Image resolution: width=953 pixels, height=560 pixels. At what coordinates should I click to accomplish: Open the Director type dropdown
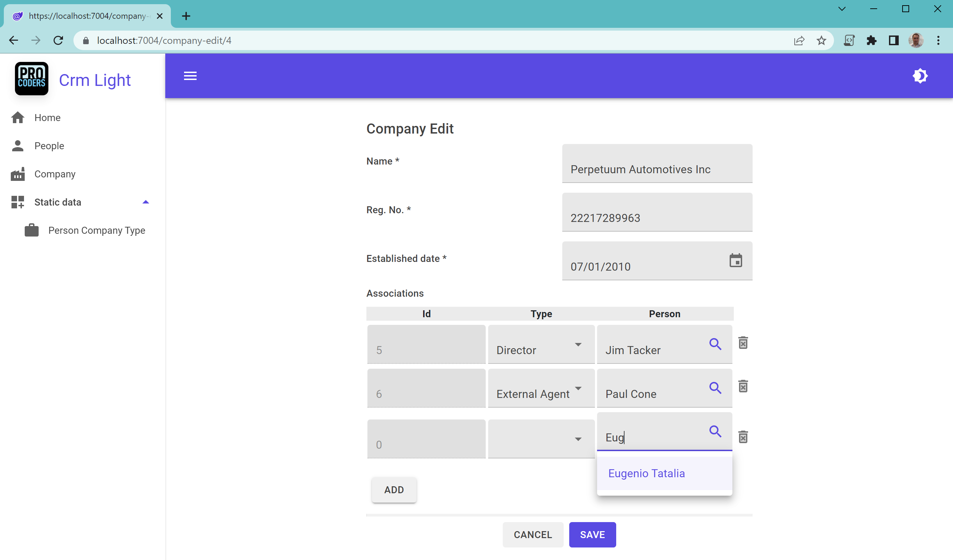tap(541, 344)
